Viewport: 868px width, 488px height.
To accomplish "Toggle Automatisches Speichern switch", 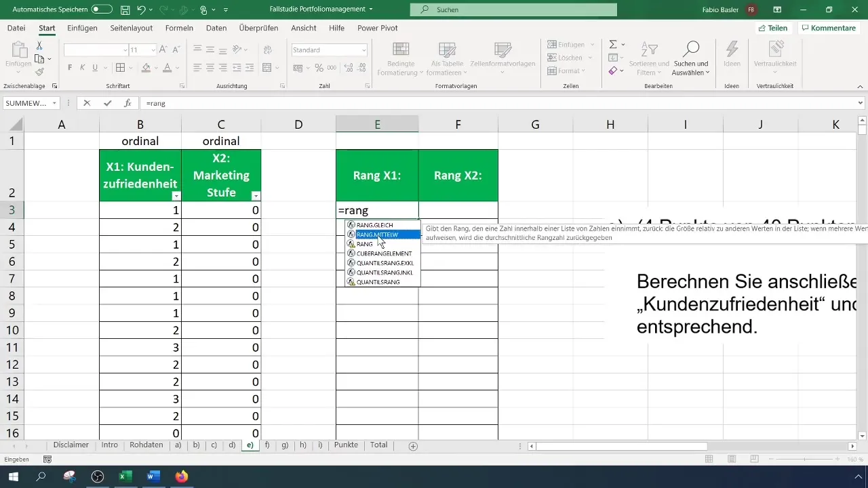I will click(x=102, y=10).
